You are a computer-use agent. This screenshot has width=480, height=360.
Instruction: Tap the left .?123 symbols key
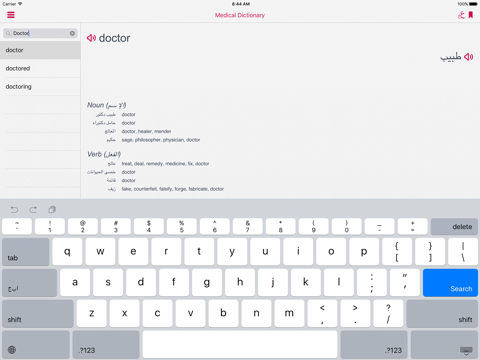click(106, 345)
